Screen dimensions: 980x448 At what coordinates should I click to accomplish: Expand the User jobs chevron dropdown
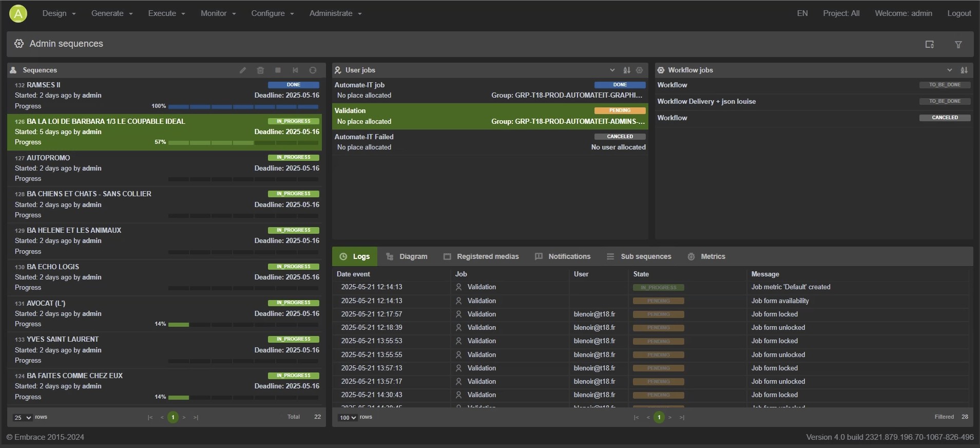click(x=612, y=70)
